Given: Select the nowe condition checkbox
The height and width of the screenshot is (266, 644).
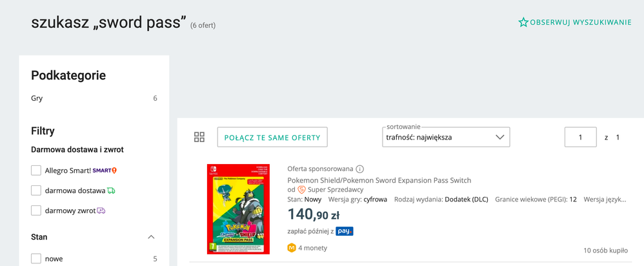Looking at the screenshot, I should (x=36, y=259).
